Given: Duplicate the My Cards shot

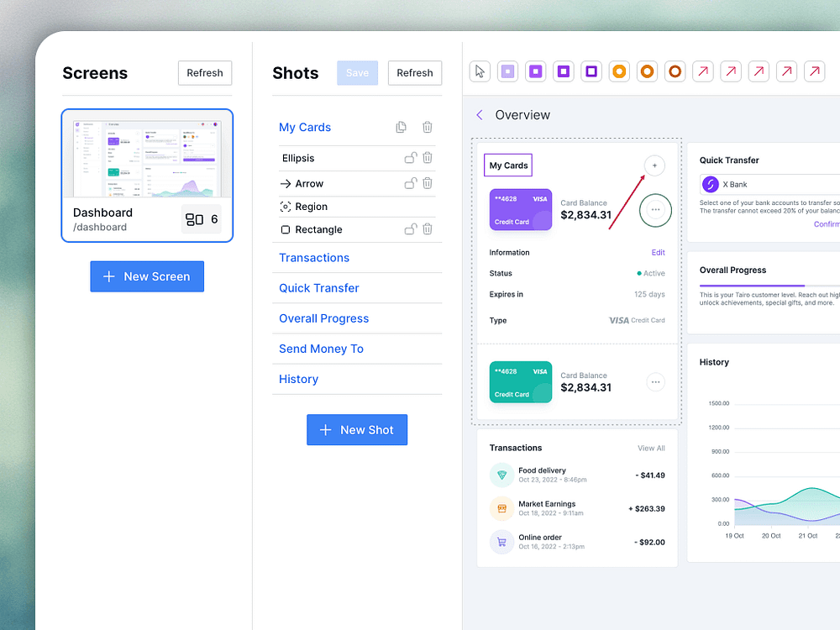Looking at the screenshot, I should 402,127.
